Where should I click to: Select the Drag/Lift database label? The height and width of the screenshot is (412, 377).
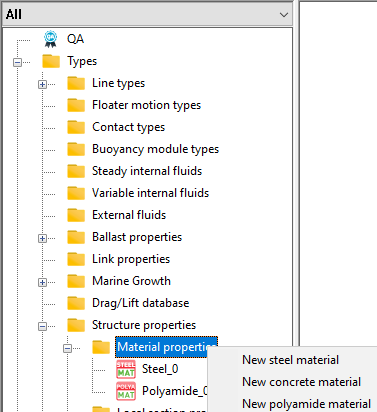point(141,303)
